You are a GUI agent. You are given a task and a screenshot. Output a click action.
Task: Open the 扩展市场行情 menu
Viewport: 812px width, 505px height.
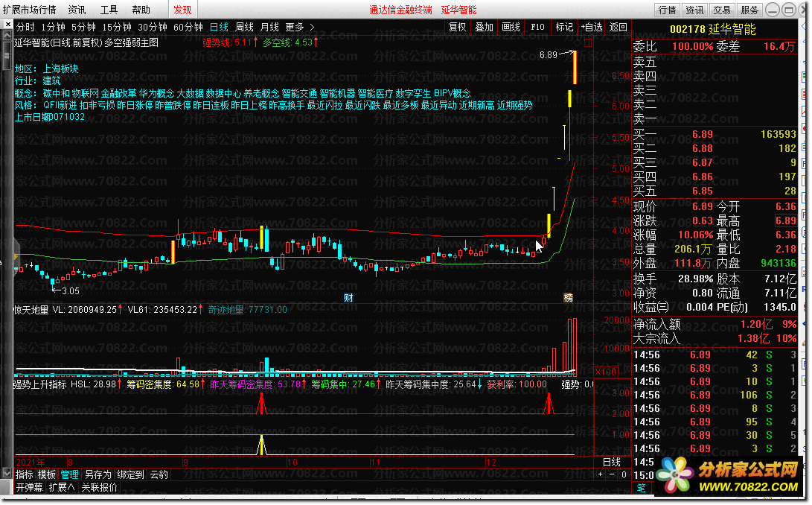(x=30, y=10)
